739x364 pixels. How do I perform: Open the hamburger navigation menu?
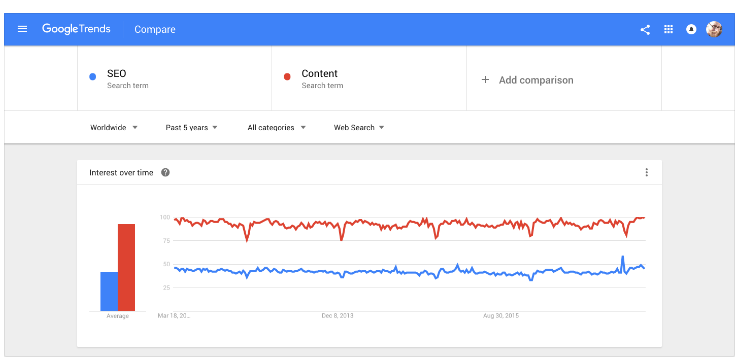(x=22, y=29)
